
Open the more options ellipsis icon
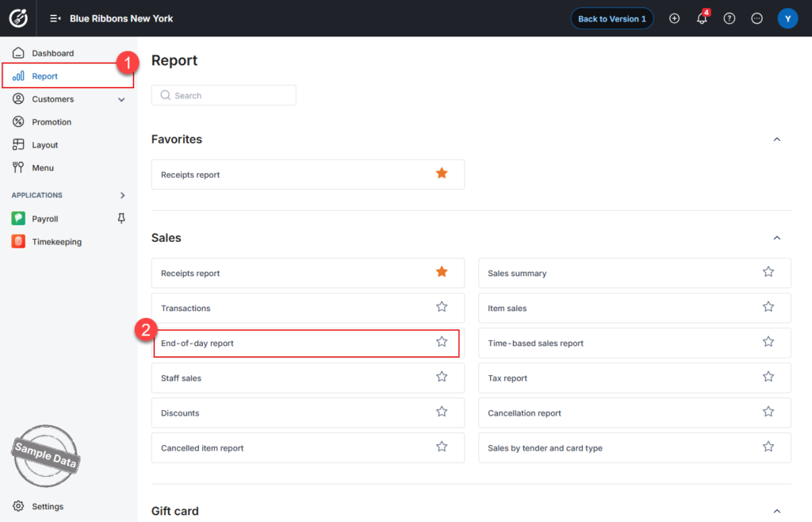(x=756, y=19)
